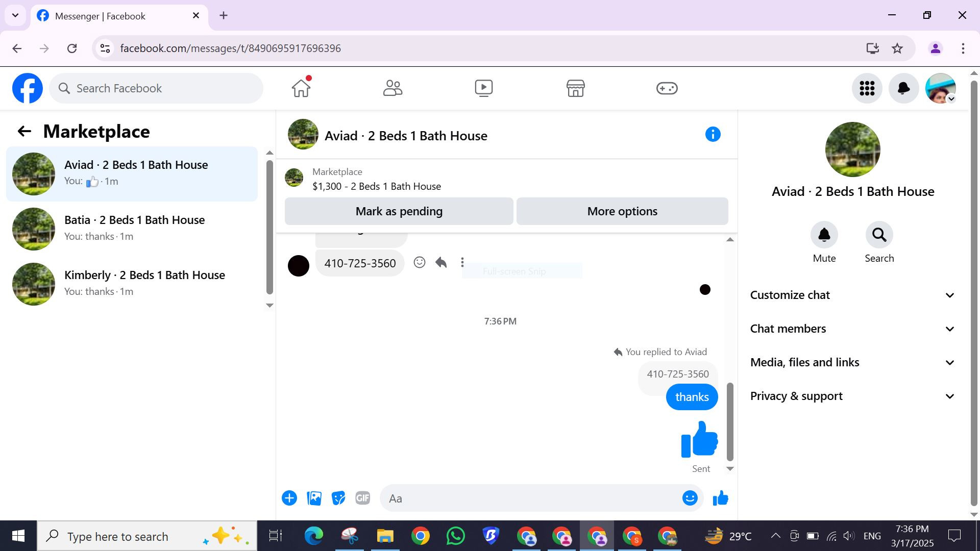This screenshot has height=551, width=980.
Task: Click the Search Facebook field
Action: pos(156,88)
